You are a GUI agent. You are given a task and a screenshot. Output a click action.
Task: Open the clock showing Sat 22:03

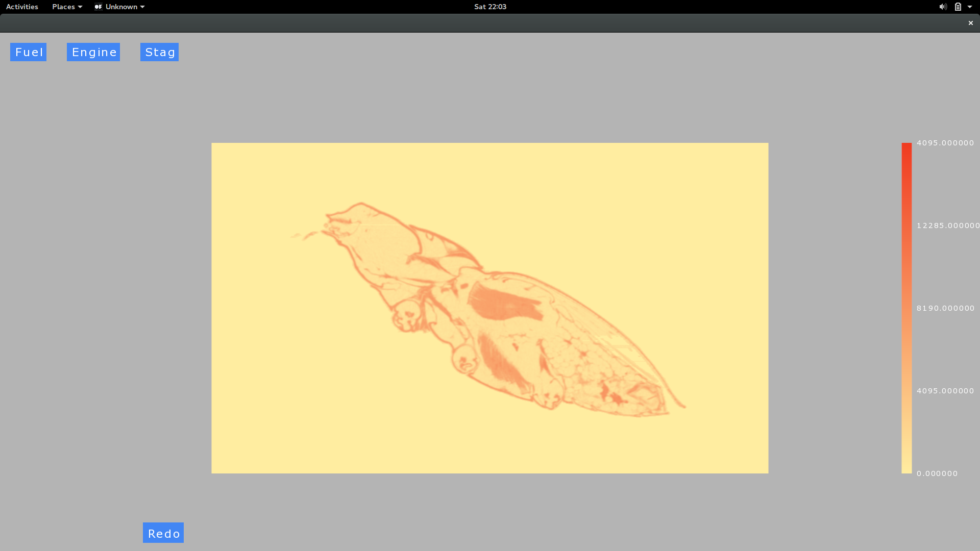[490, 7]
